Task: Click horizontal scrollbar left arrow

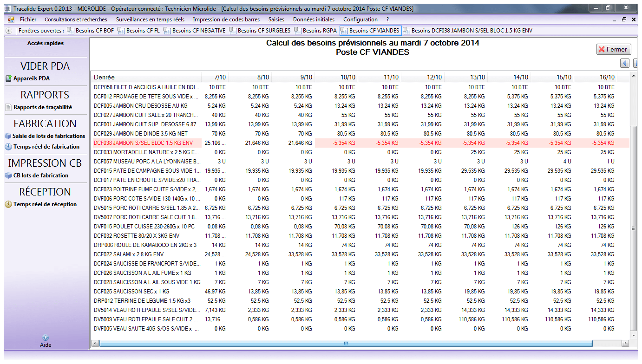Action: [x=94, y=343]
